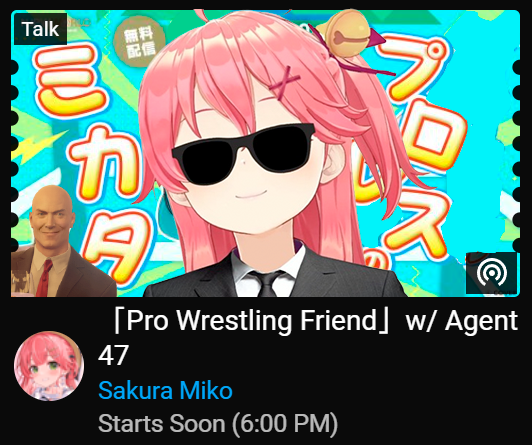Open the Pro Wrestling Friend video title
The height and width of the screenshot is (445, 532).
point(308,337)
